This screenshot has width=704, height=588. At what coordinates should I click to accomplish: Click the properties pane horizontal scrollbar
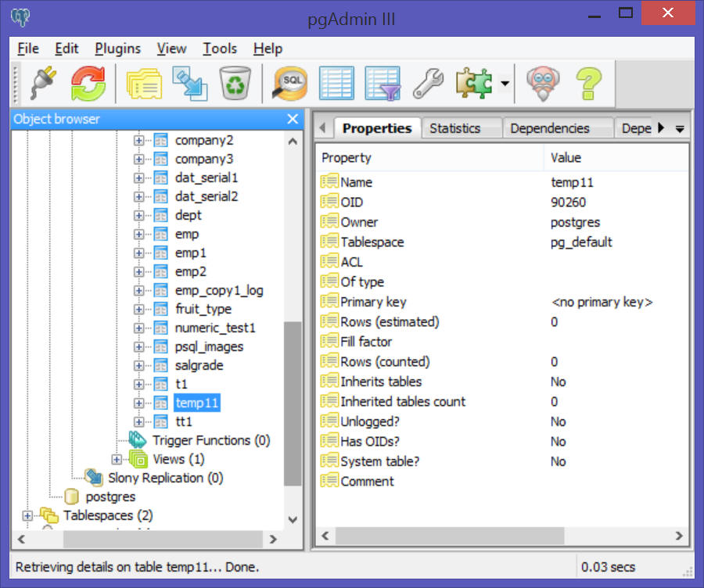(x=450, y=536)
